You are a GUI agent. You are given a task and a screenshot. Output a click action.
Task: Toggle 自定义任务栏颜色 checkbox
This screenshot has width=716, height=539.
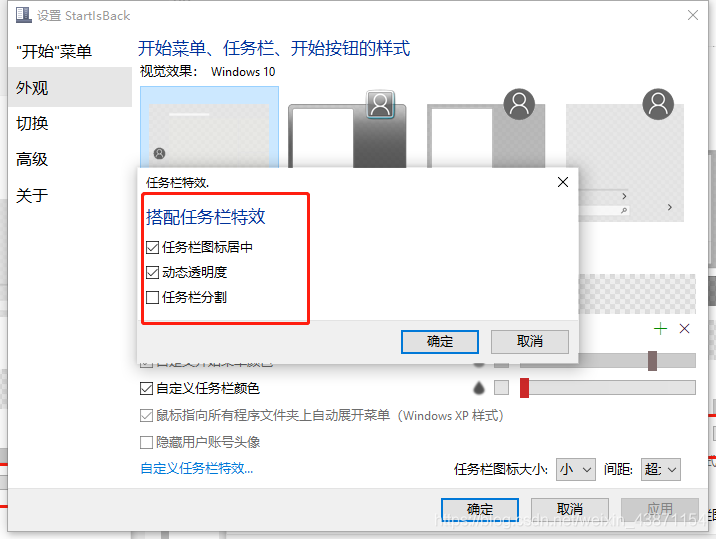point(146,389)
